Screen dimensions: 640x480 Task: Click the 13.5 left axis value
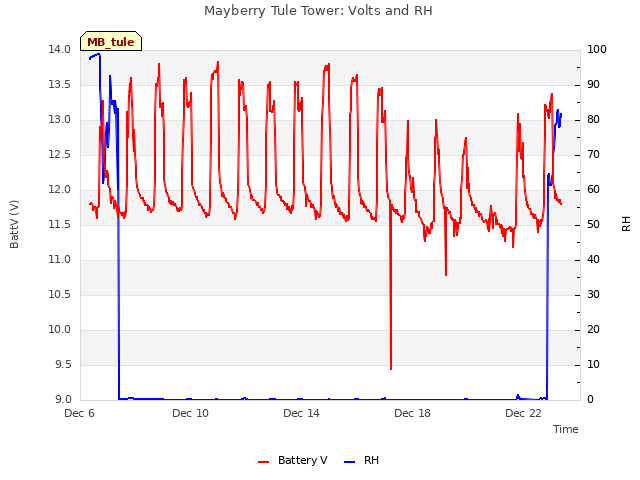pos(60,84)
